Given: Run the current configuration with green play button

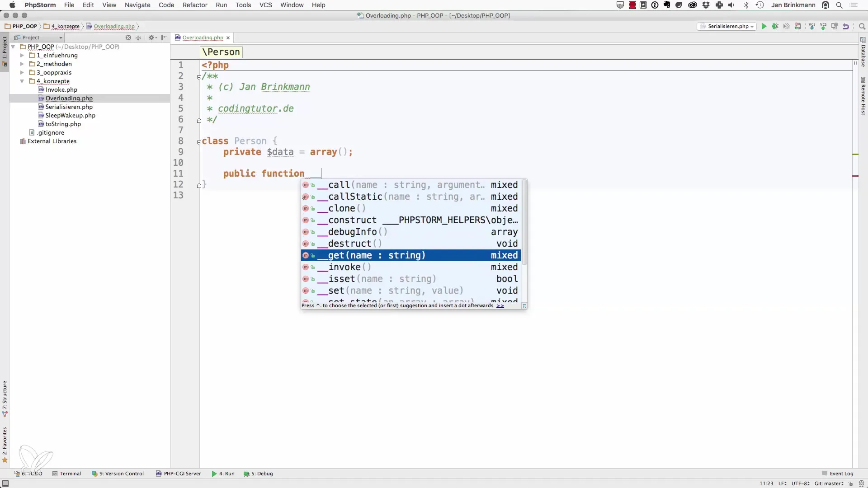Looking at the screenshot, I should coord(764,26).
